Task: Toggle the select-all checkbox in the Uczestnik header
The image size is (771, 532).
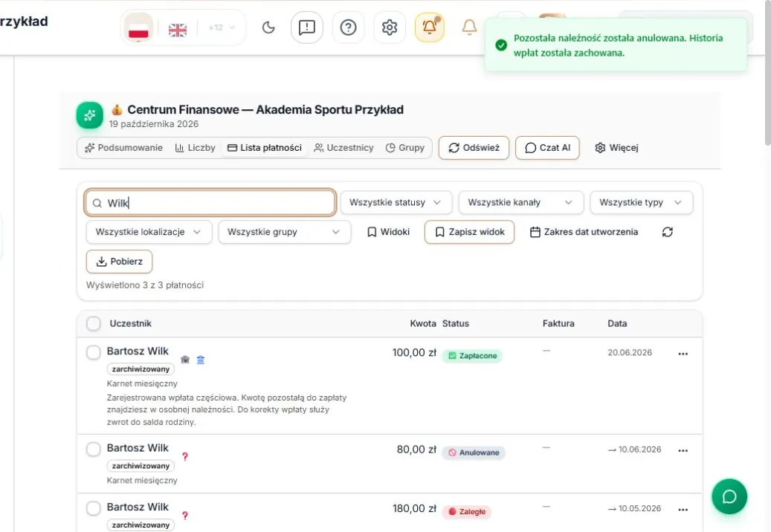Action: click(94, 323)
